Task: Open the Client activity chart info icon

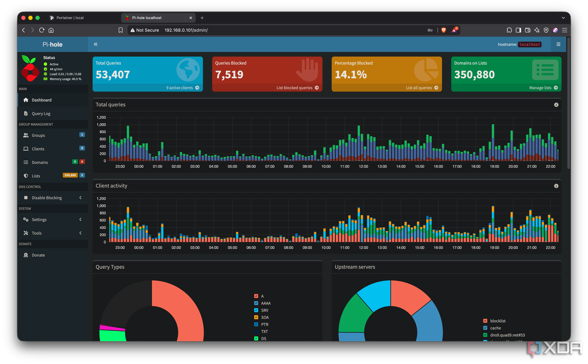Action: coord(556,186)
